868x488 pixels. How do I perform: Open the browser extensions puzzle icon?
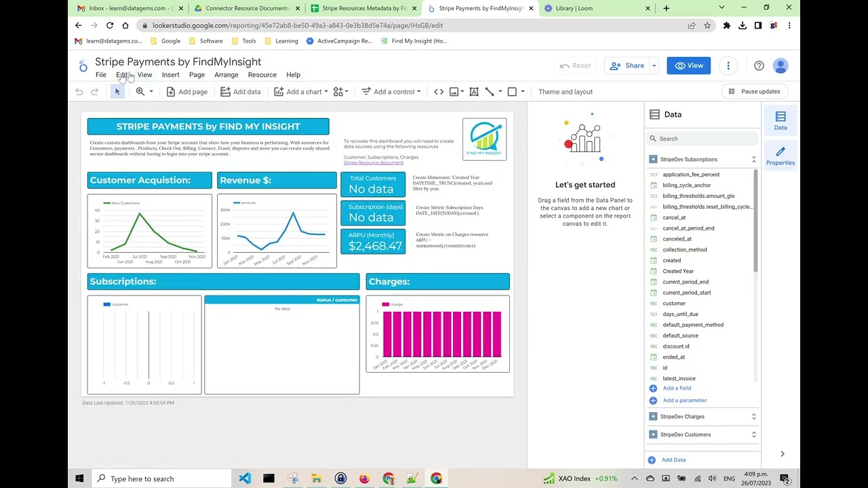[726, 26]
